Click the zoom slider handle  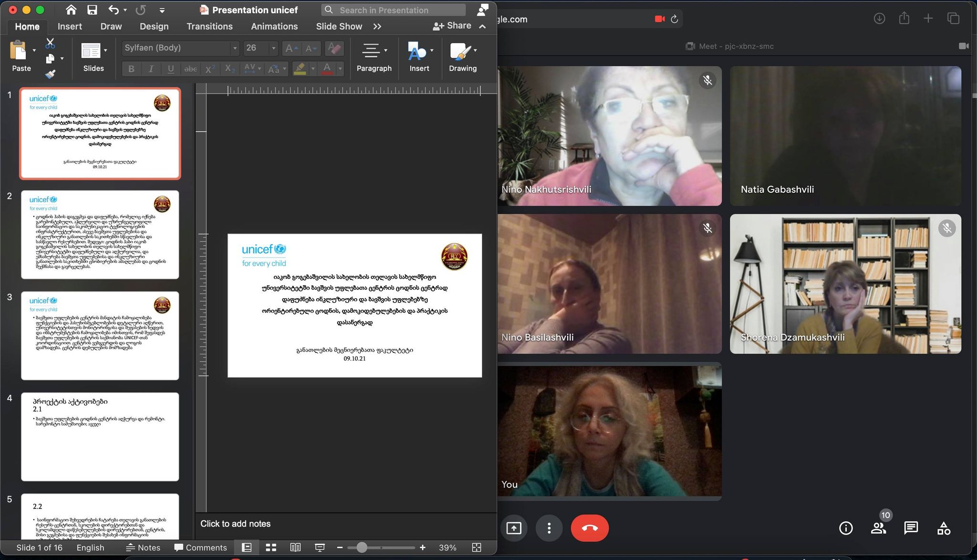click(362, 548)
